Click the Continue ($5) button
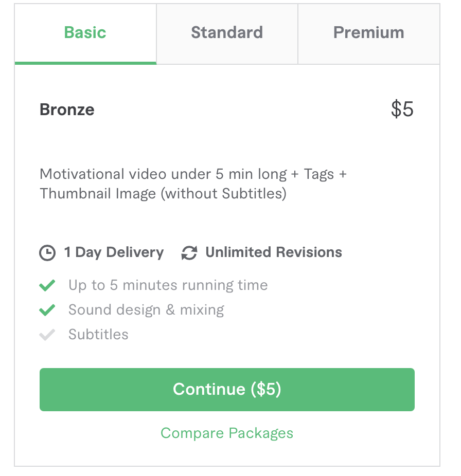The width and height of the screenshot is (461, 476). [x=227, y=390]
